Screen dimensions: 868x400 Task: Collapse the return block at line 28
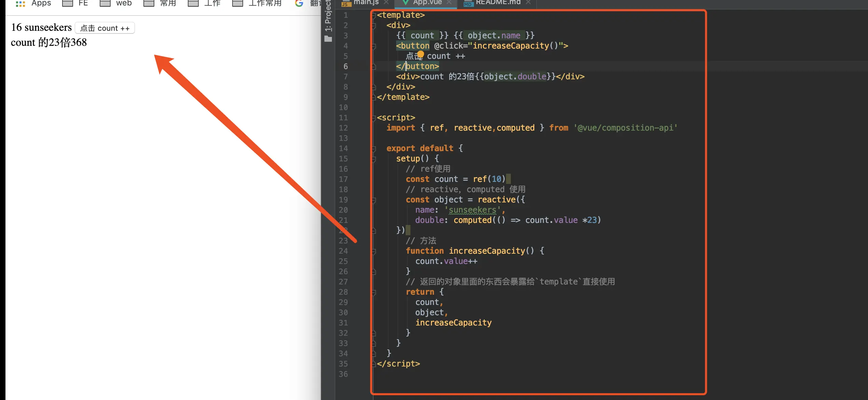point(374,292)
